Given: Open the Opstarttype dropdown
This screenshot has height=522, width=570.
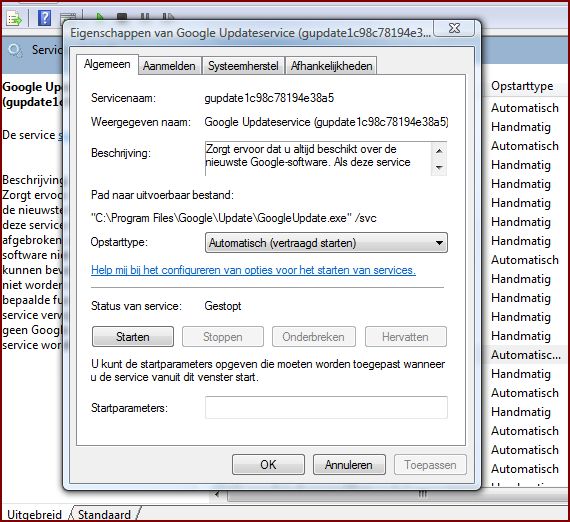Looking at the screenshot, I should click(326, 242).
